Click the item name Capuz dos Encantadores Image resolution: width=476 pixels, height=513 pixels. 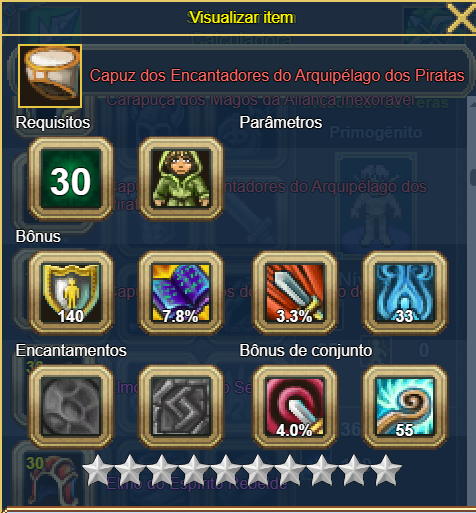(277, 75)
